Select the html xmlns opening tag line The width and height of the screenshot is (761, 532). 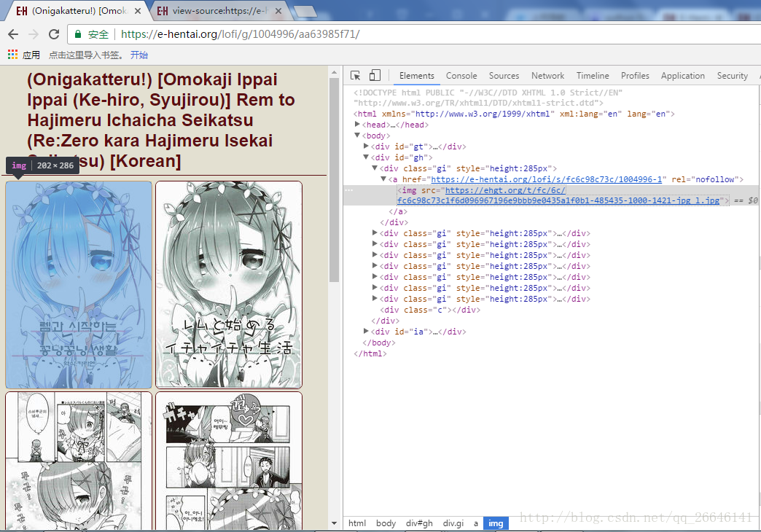(x=513, y=114)
